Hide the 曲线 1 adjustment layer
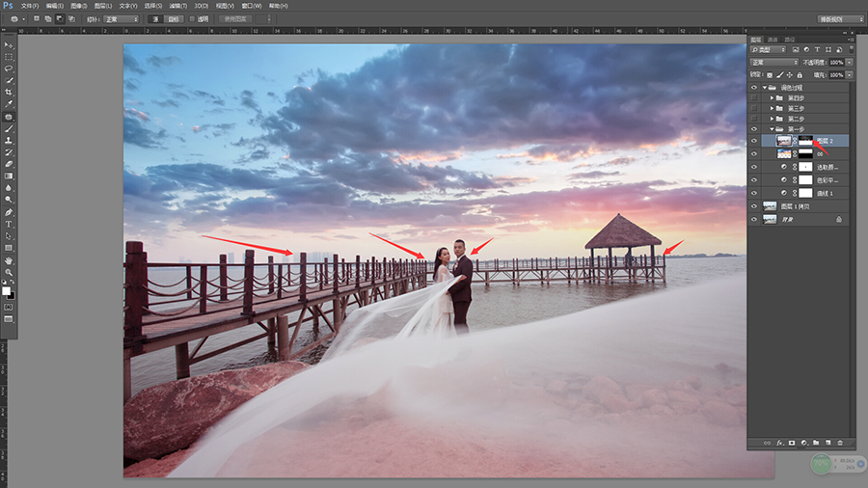The height and width of the screenshot is (488, 868). click(x=754, y=193)
